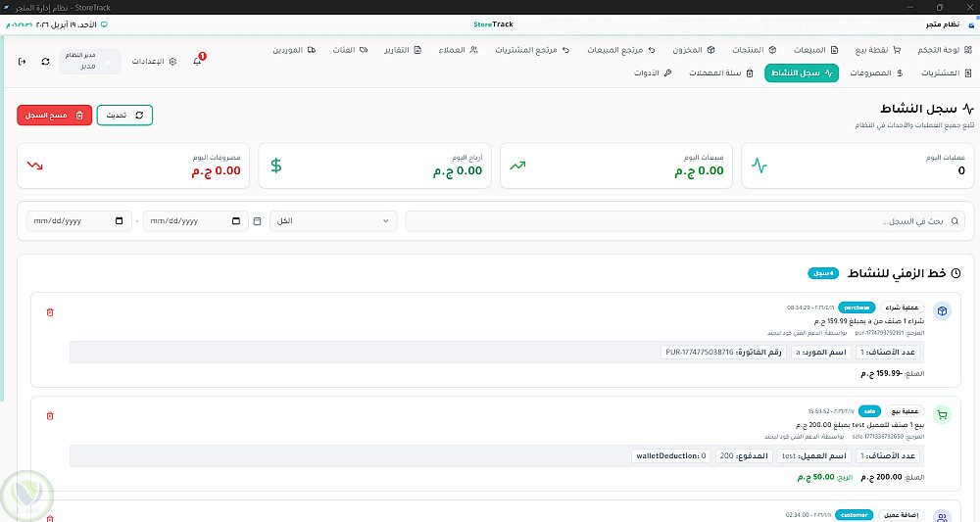The width and height of the screenshot is (980, 522).
Task: Open the لوحة التحكم dashboard tab
Action: 945,50
